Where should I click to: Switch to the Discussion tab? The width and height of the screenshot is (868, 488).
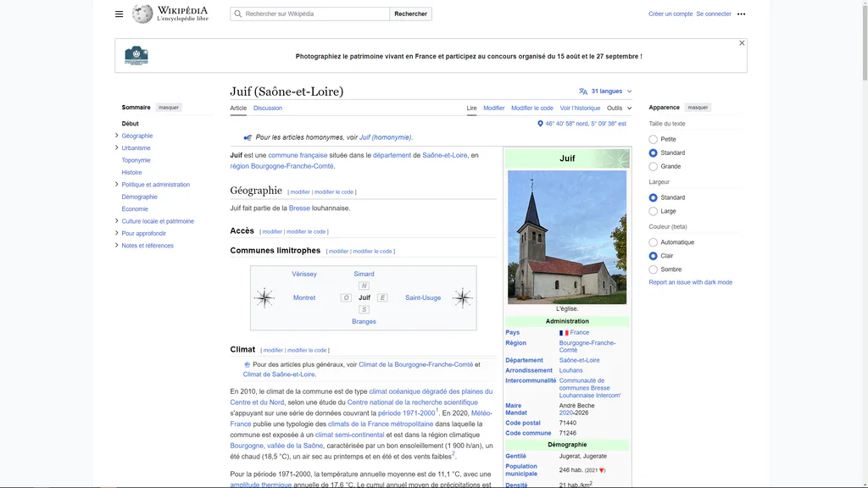[x=267, y=108]
